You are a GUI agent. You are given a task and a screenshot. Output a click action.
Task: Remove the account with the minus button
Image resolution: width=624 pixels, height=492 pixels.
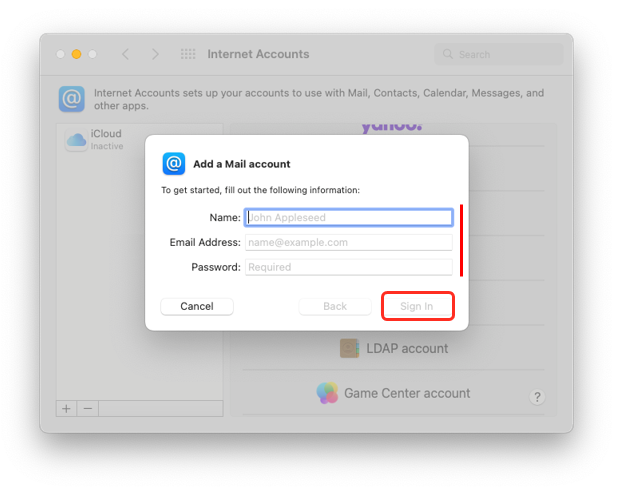pyautogui.click(x=88, y=408)
